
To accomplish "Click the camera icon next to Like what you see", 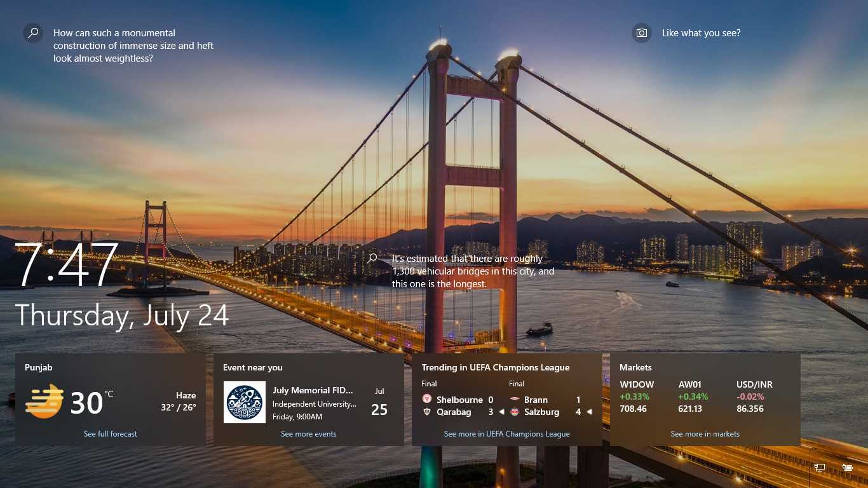I will [642, 33].
